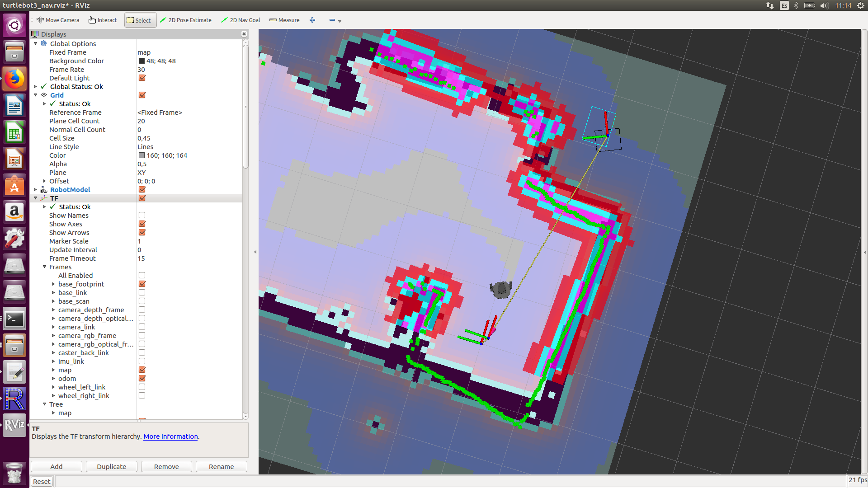
Task: Select the Move Camera tool
Action: coord(58,20)
